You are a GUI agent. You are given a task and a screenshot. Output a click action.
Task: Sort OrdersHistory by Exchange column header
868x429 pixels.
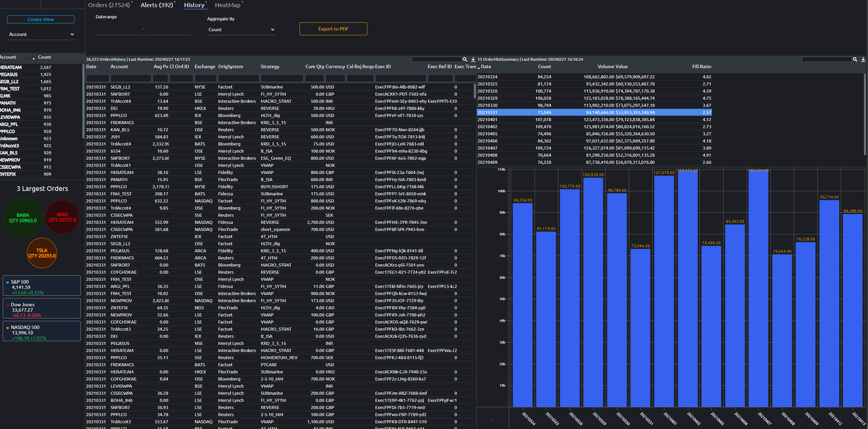205,66
